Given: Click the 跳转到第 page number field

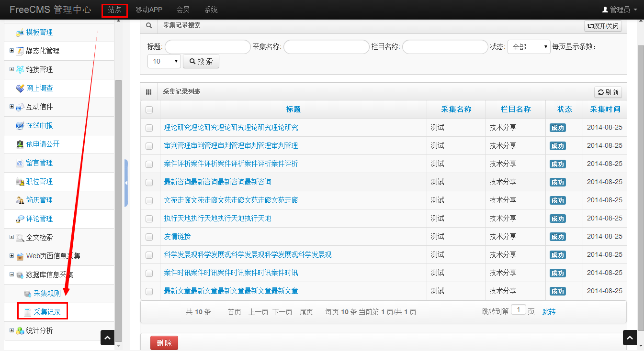Looking at the screenshot, I should pyautogui.click(x=519, y=310).
